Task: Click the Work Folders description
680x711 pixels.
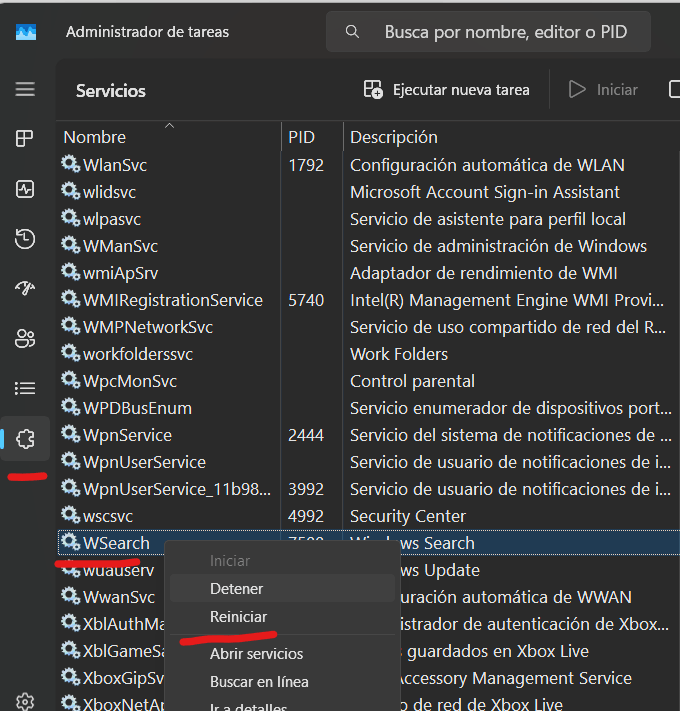Action: coord(399,354)
